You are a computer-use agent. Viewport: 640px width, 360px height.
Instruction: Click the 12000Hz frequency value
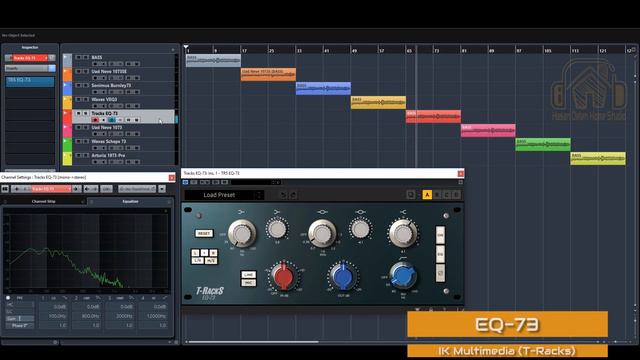click(156, 316)
